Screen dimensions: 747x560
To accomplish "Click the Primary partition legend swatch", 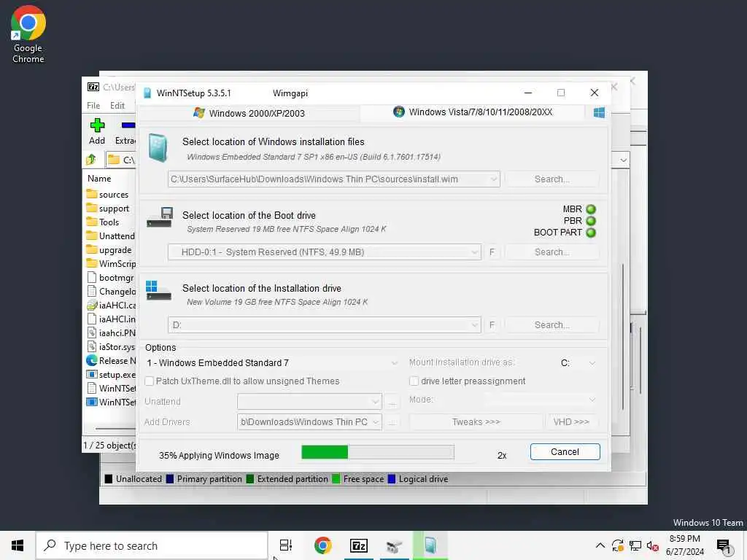I will tap(169, 479).
